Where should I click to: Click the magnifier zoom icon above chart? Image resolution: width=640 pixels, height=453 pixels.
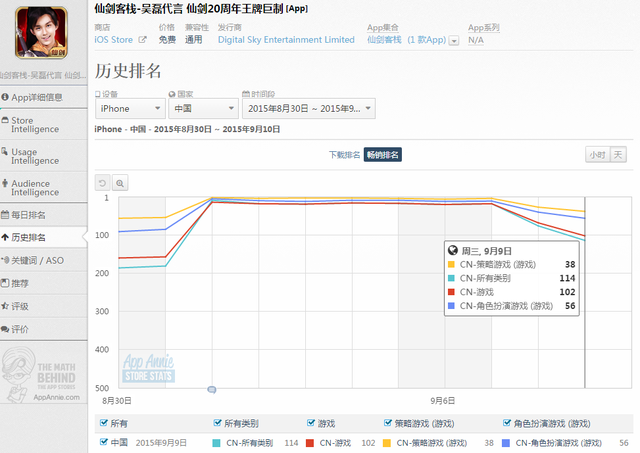pos(120,183)
